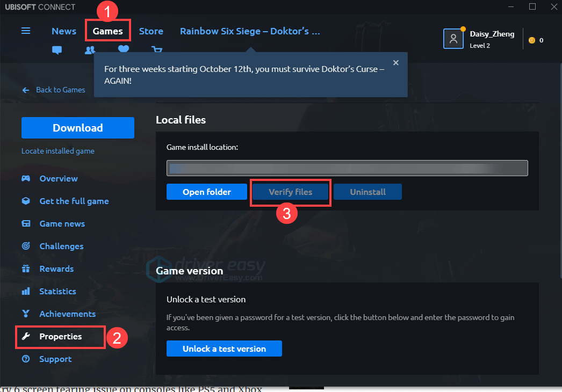Viewport: 562px width, 392px height.
Task: Click the blue Download button
Action: 78,128
